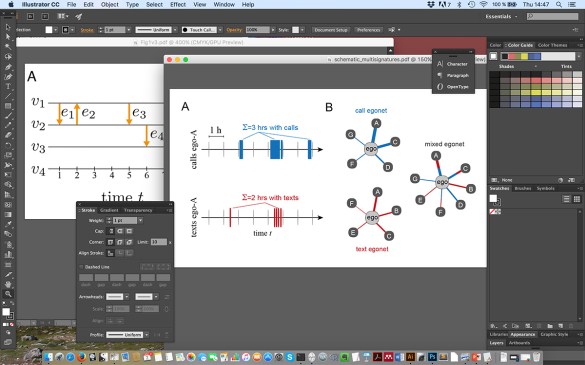Viewport: 585px width, 365px height.
Task: Open the Dropbox menu bar icon
Action: click(x=431, y=4)
